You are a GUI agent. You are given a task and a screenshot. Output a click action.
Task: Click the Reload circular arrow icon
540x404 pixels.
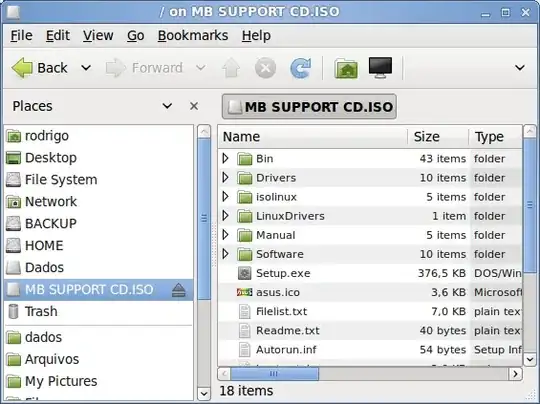(x=301, y=68)
